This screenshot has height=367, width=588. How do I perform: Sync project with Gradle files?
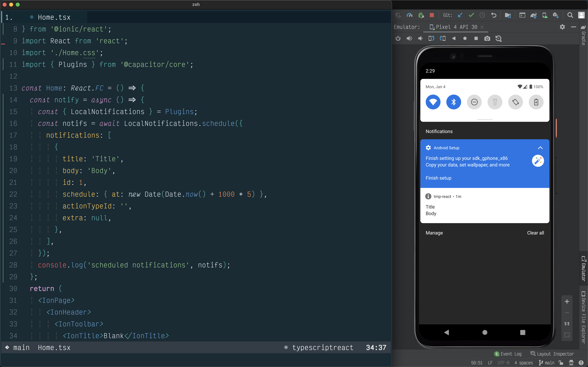pyautogui.click(x=534, y=15)
